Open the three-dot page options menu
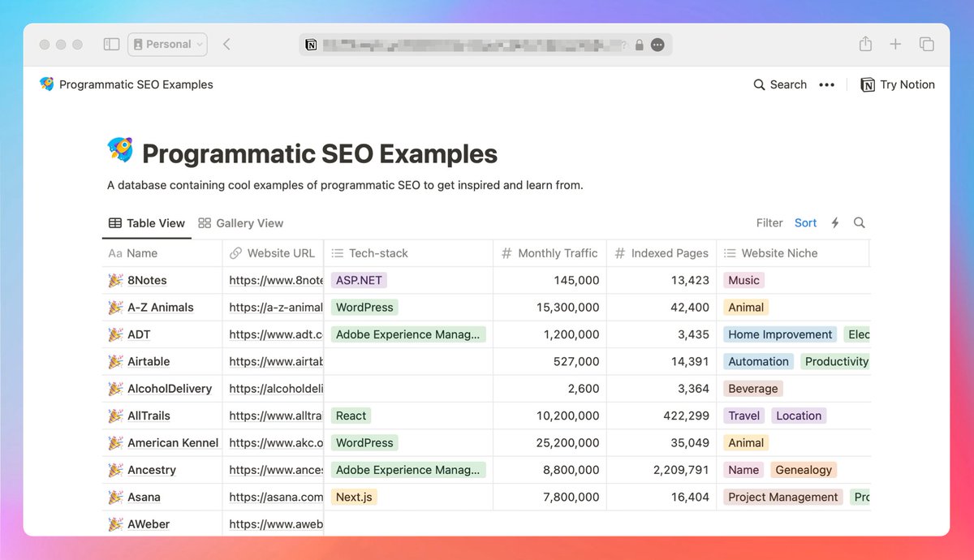This screenshot has width=974, height=560. click(826, 84)
